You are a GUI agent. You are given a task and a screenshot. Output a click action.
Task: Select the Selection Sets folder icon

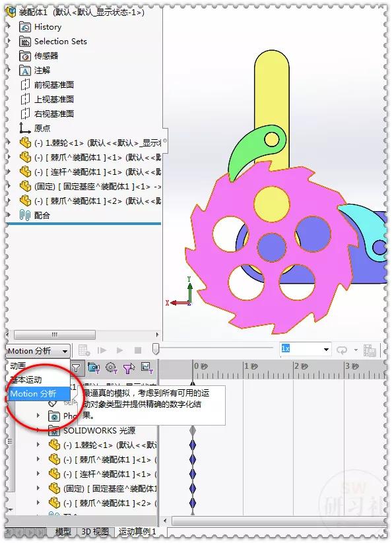point(25,41)
